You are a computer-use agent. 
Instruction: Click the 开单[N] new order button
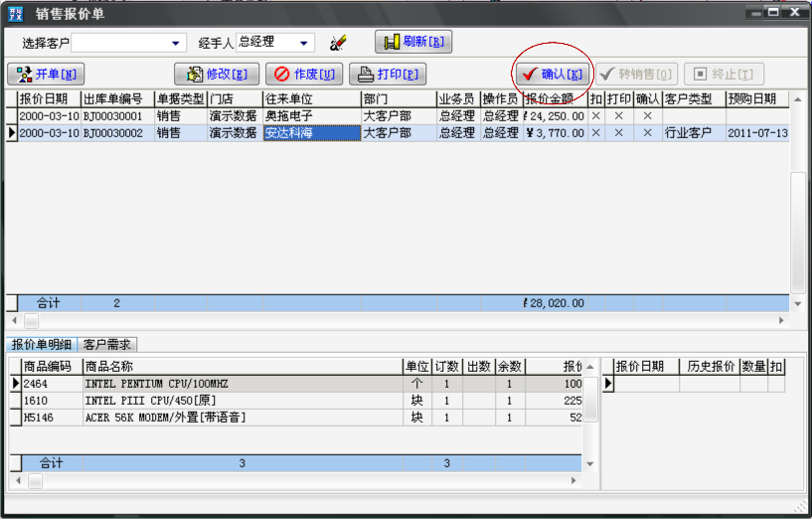(x=46, y=74)
